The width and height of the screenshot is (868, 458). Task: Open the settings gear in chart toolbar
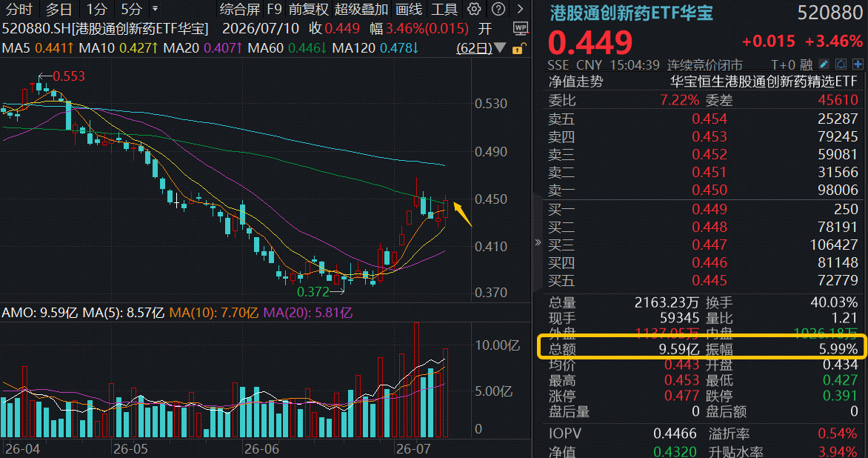pyautogui.click(x=474, y=9)
